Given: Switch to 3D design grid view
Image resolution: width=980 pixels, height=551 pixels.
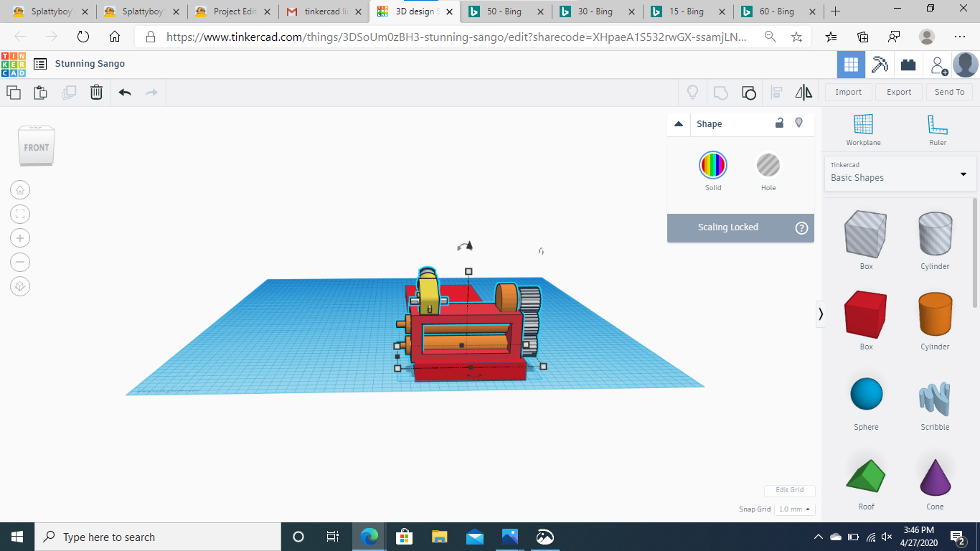Looking at the screenshot, I should point(851,65).
